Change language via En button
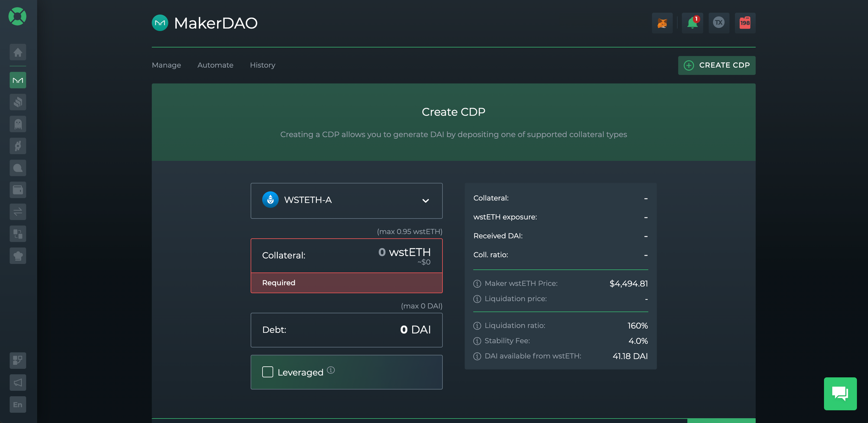 coord(18,405)
